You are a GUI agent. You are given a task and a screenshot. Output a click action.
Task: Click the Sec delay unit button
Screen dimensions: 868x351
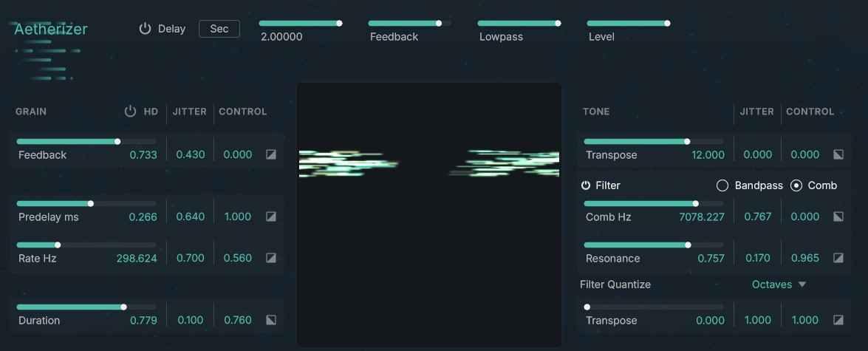(219, 29)
